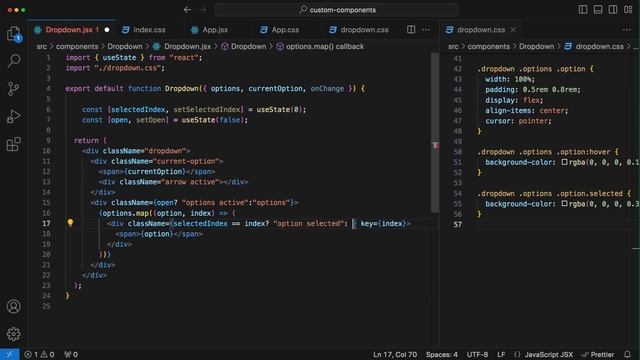
Task: Switch to the Dropdown.jsx tab
Action: coord(71,29)
